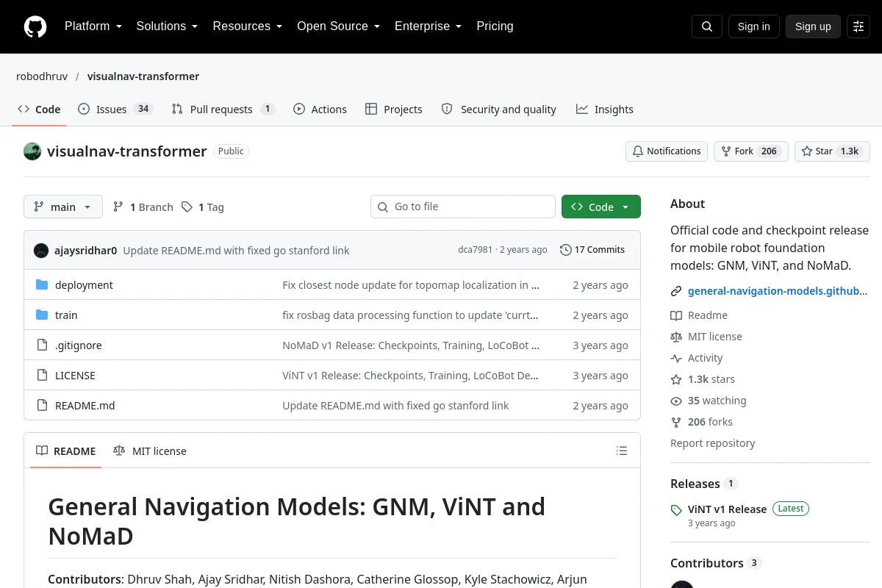This screenshot has width=882, height=588.
Task: Open the main branch dropdown
Action: pyautogui.click(x=63, y=207)
